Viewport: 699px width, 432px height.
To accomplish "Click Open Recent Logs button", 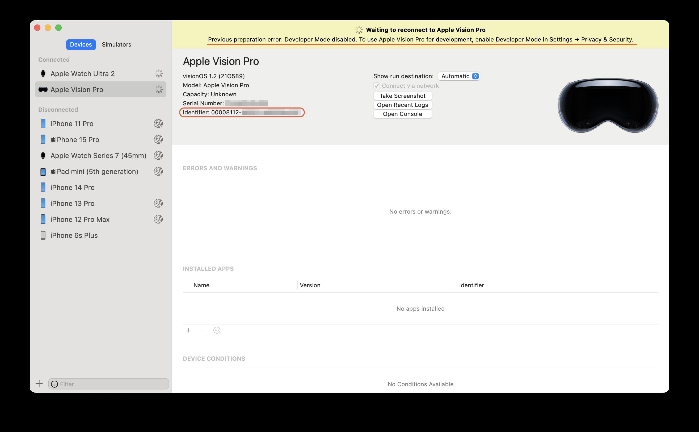I will pos(403,105).
